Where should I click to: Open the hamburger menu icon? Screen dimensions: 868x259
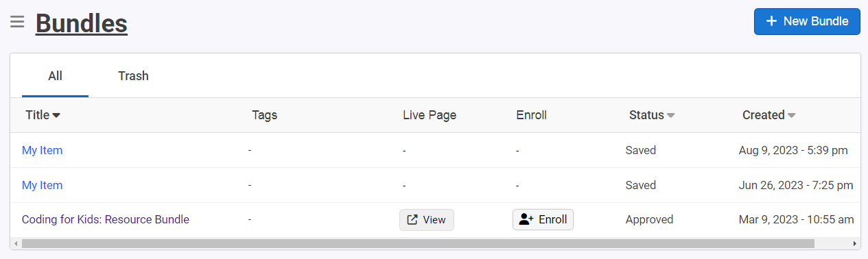17,22
